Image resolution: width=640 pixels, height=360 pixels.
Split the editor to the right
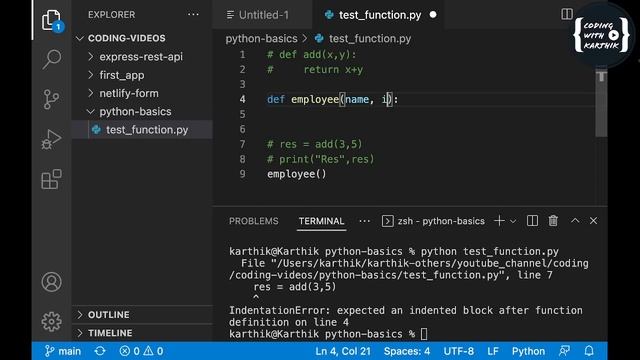(567, 14)
